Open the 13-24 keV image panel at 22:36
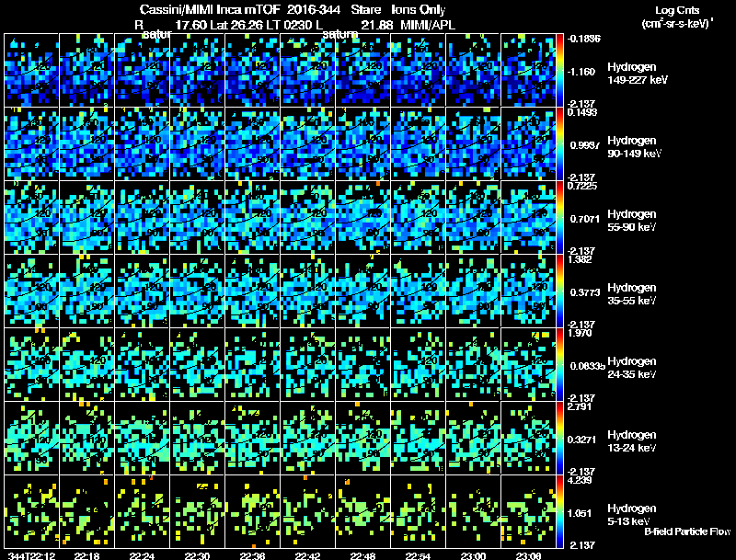Screen dimensions: 736x560 pyautogui.click(x=252, y=438)
